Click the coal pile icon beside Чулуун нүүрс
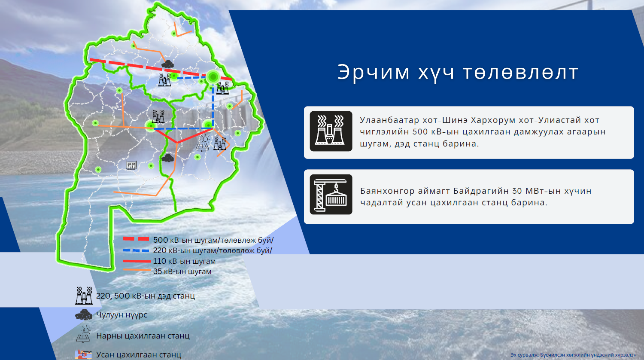644x360 pixels. (84, 315)
